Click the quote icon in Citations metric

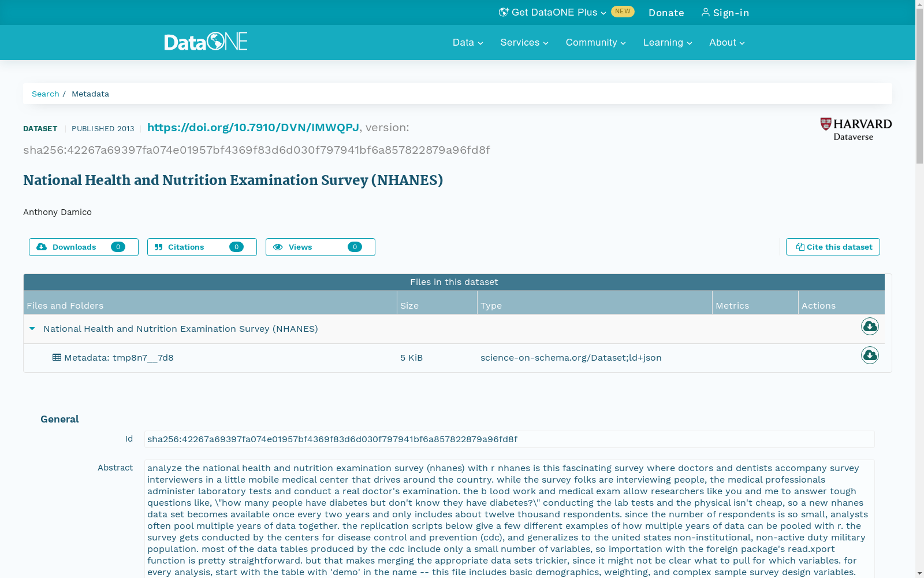point(159,247)
